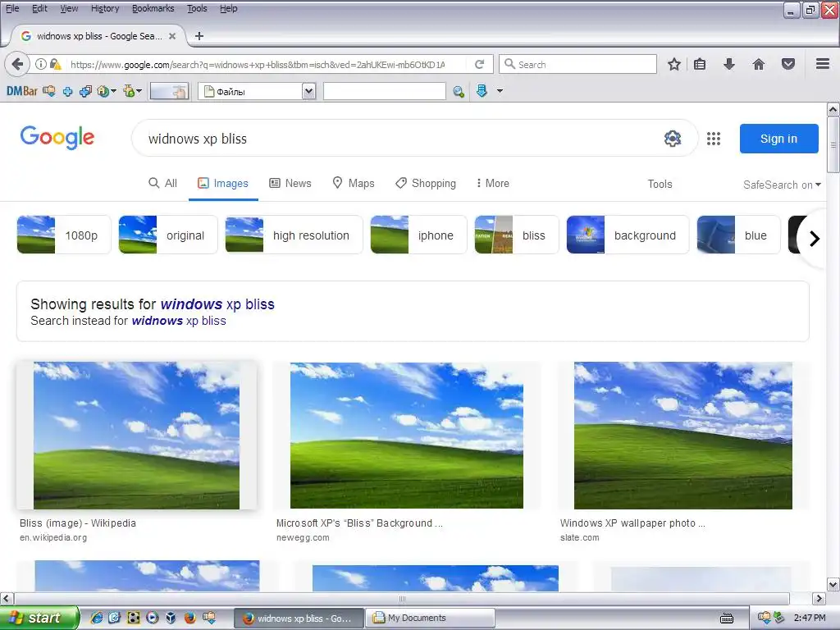
Task: Click the DMBar plus add download icon
Action: click(67, 92)
